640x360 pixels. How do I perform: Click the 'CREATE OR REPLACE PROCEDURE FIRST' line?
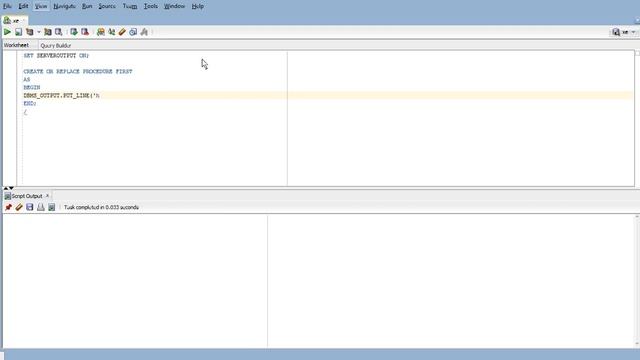78,71
